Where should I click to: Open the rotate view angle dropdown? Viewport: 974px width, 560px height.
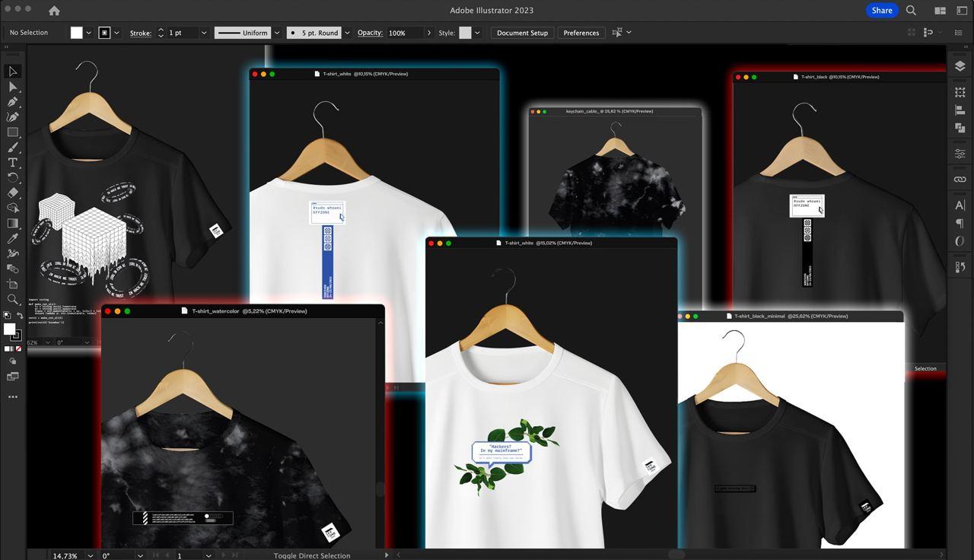coord(139,555)
